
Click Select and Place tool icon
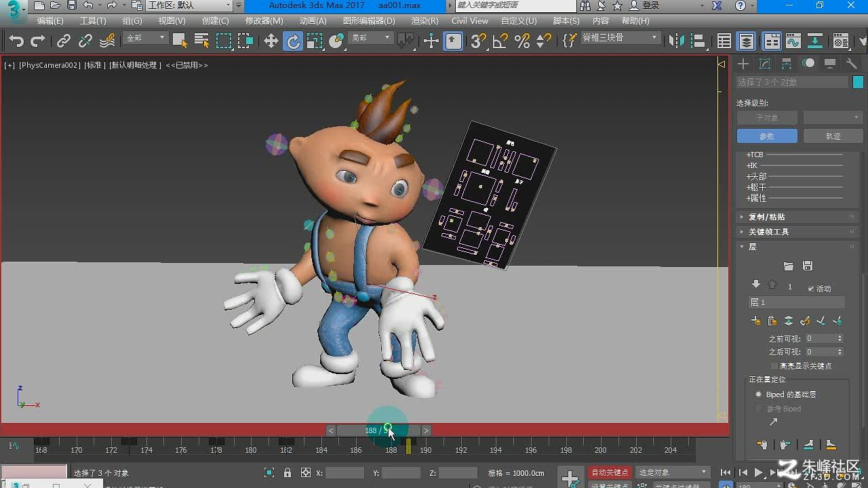[336, 41]
